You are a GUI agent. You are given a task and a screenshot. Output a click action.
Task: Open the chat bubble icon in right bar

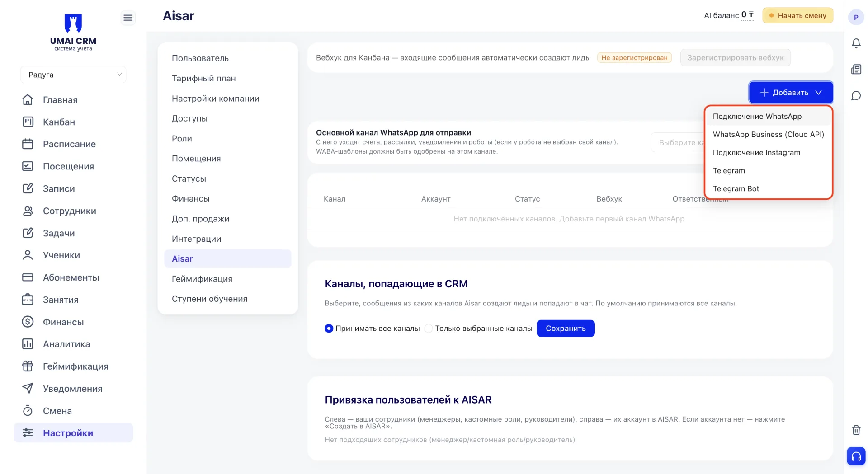[856, 96]
